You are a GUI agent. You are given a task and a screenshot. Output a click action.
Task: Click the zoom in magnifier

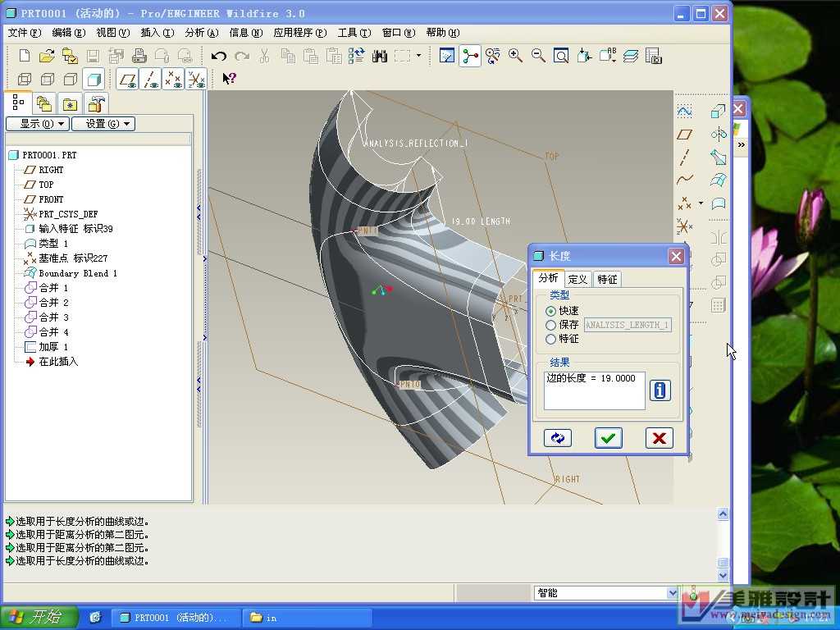tap(515, 56)
